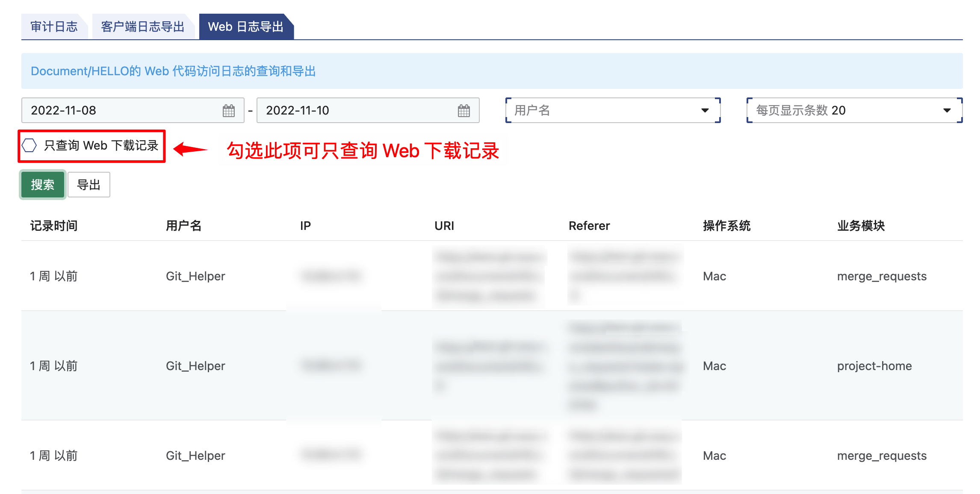Expand the 用户名 dropdown arrow

[x=705, y=111]
